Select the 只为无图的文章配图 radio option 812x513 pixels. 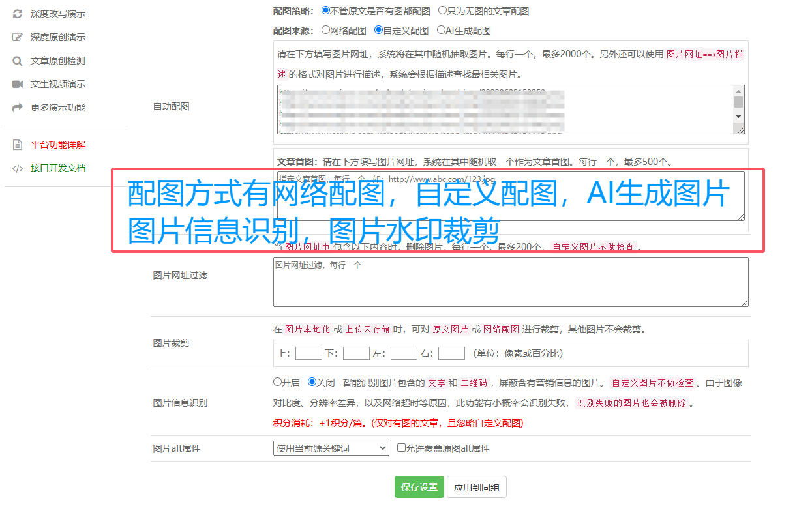coord(443,10)
